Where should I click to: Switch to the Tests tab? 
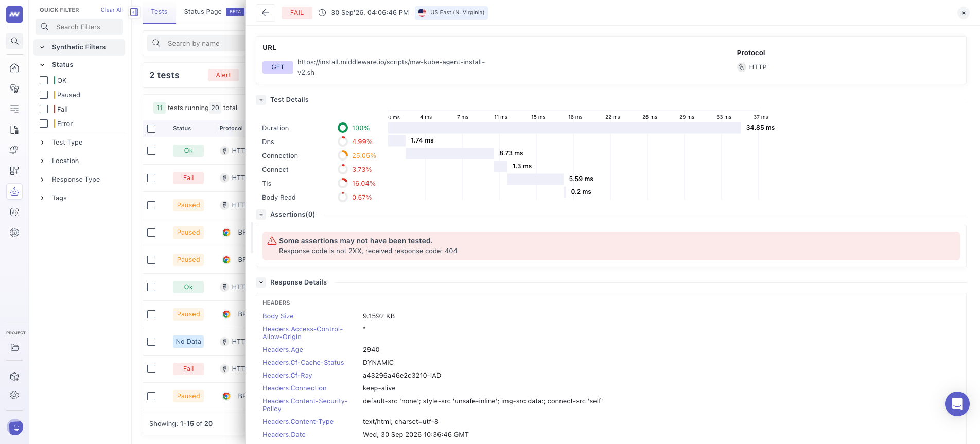[x=159, y=12]
